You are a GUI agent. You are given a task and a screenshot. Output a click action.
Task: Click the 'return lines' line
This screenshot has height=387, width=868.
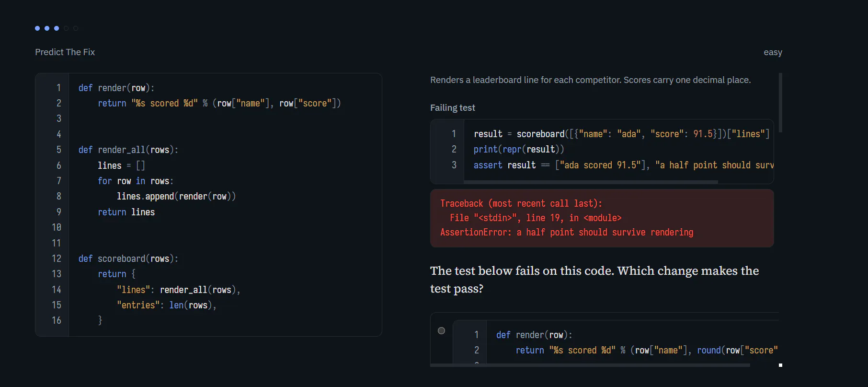point(126,212)
